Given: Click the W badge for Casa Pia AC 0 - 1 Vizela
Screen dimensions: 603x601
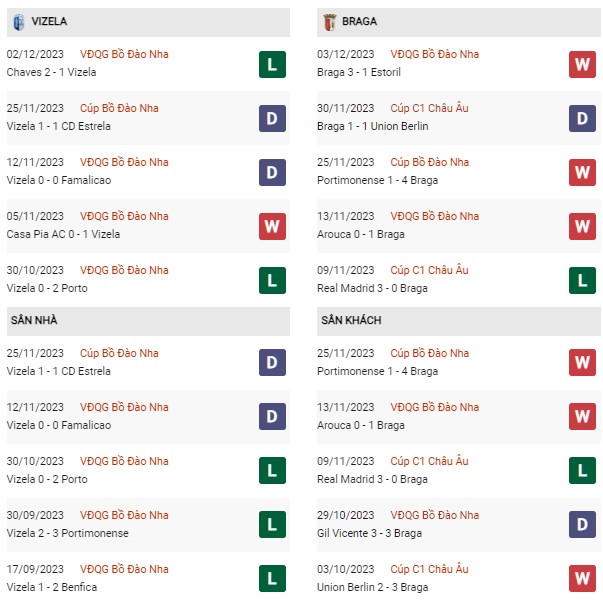Looking at the screenshot, I should [272, 226].
